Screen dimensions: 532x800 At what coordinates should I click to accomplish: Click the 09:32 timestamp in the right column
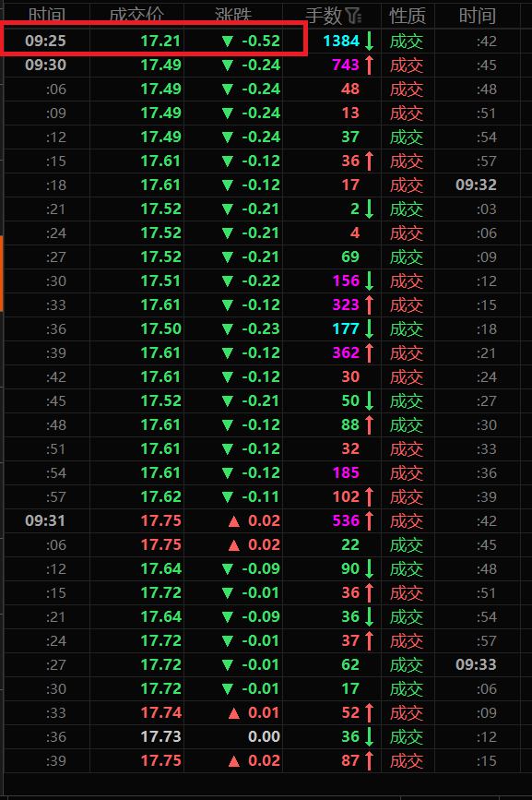476,185
